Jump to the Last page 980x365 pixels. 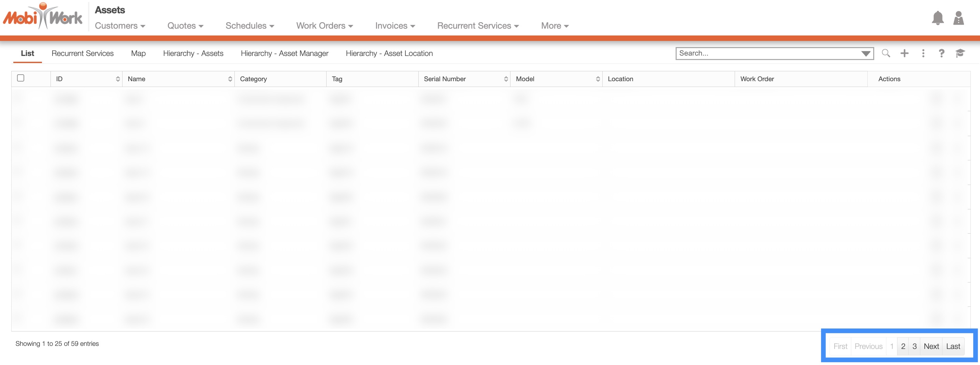953,346
